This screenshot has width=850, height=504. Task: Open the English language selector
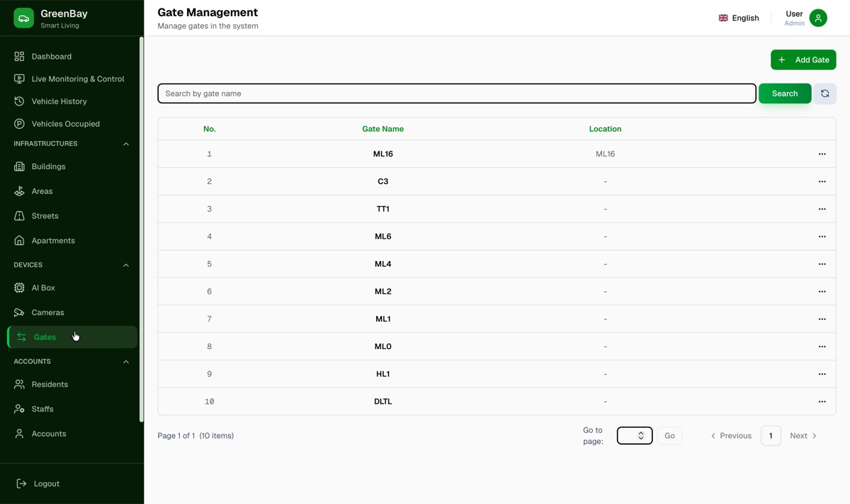pos(738,18)
